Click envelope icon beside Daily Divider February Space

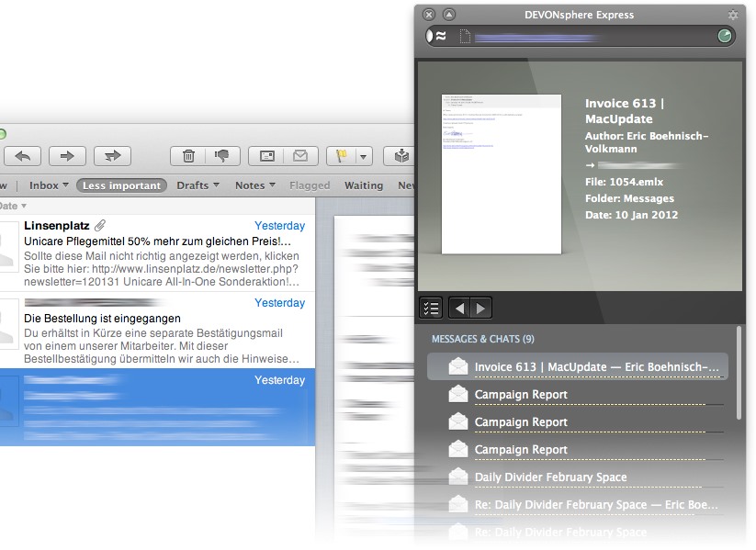[x=458, y=477]
